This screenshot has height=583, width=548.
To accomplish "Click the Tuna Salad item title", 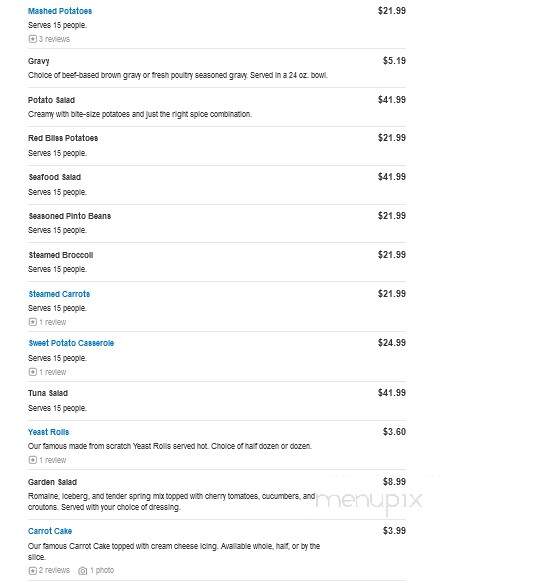I will (x=48, y=393).
